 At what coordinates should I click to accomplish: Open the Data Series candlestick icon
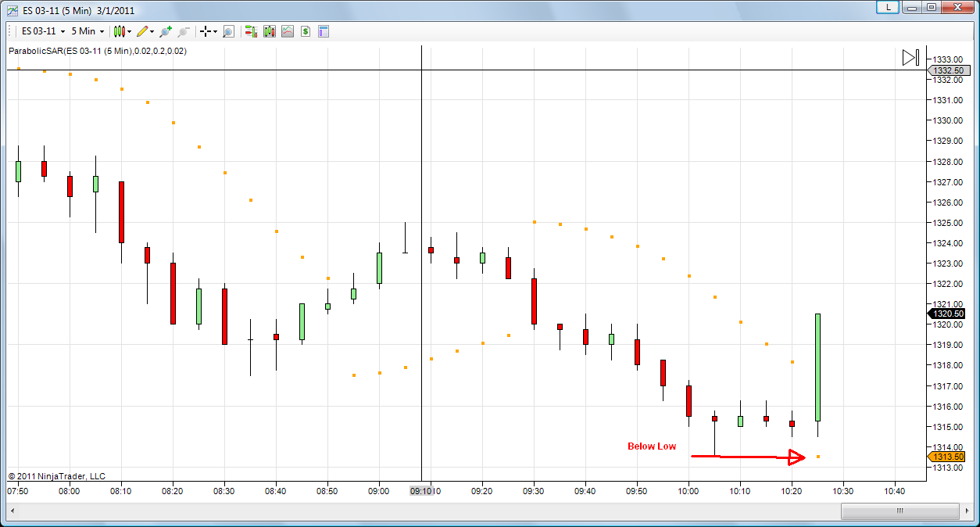coord(270,31)
